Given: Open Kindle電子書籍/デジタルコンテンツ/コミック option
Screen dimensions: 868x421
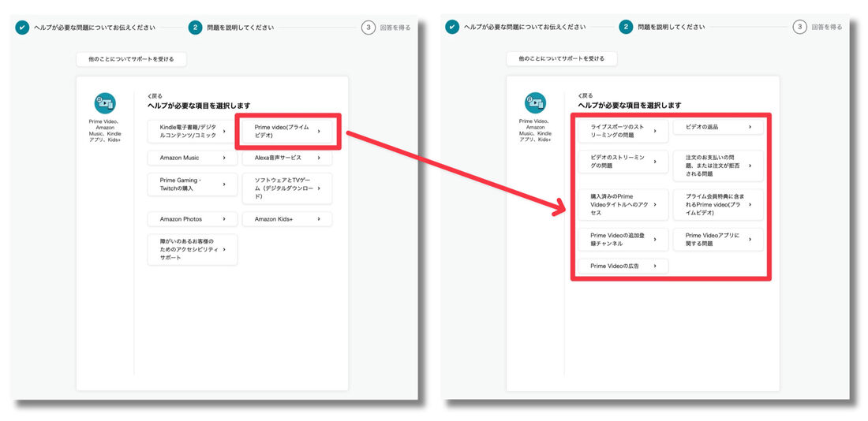Looking at the screenshot, I should [x=192, y=131].
